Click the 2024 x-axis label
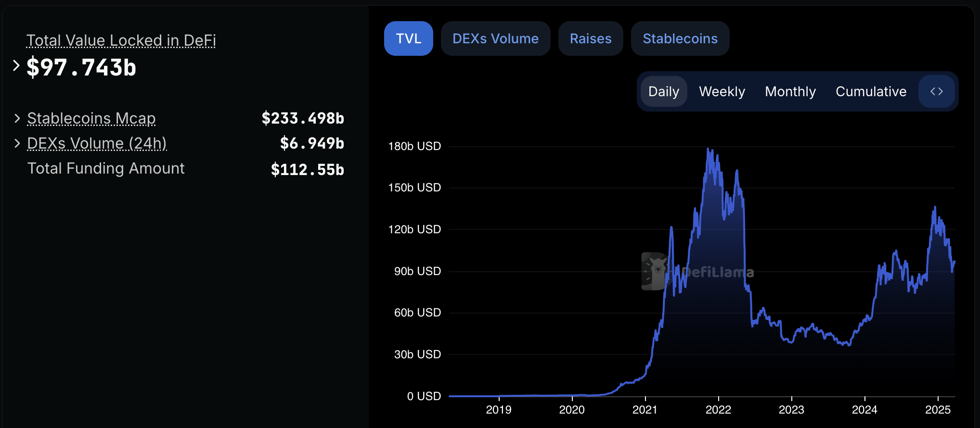Image resolution: width=980 pixels, height=428 pixels. tap(864, 410)
